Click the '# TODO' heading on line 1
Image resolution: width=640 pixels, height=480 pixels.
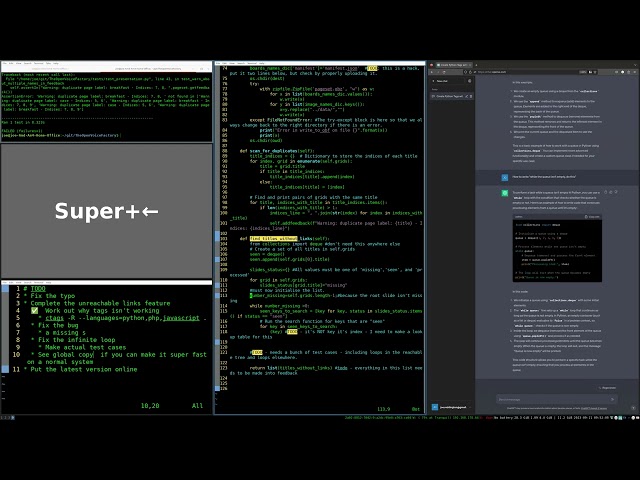[x=34, y=289]
